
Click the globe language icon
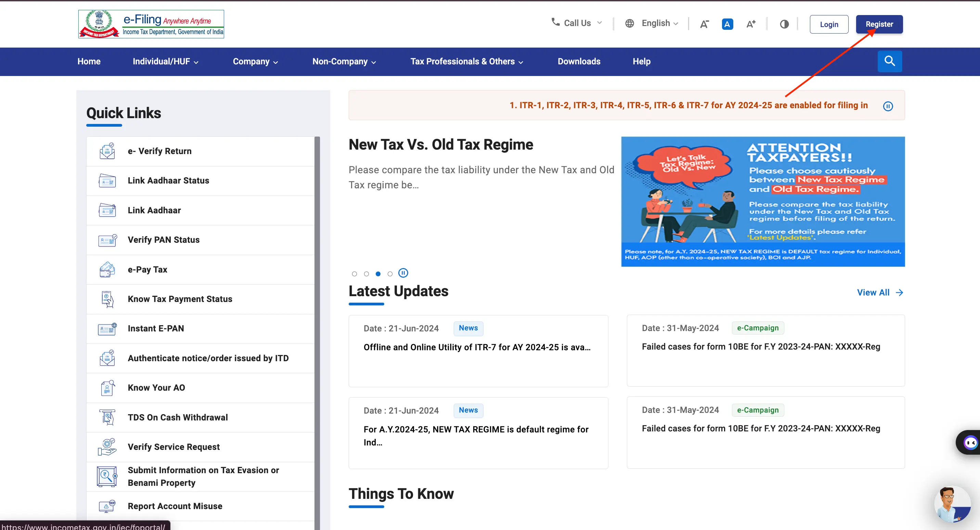(630, 23)
